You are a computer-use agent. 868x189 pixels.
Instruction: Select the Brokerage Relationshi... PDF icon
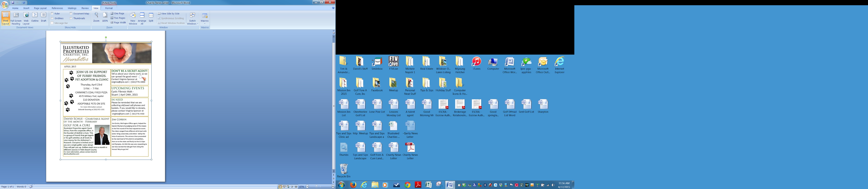[x=460, y=108]
